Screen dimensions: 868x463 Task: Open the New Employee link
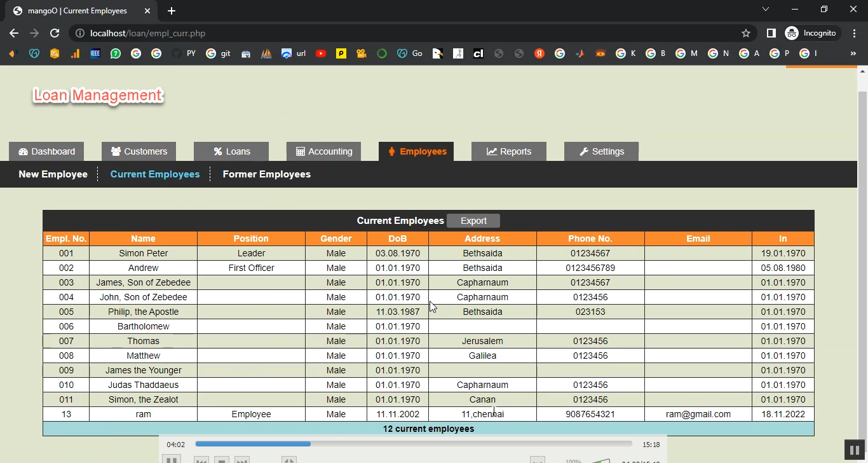(x=53, y=174)
